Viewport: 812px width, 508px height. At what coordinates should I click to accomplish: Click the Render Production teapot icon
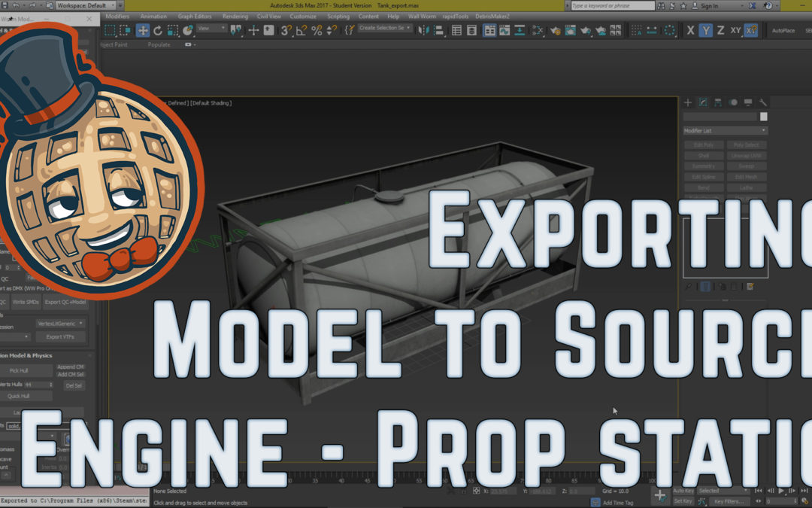[585, 31]
